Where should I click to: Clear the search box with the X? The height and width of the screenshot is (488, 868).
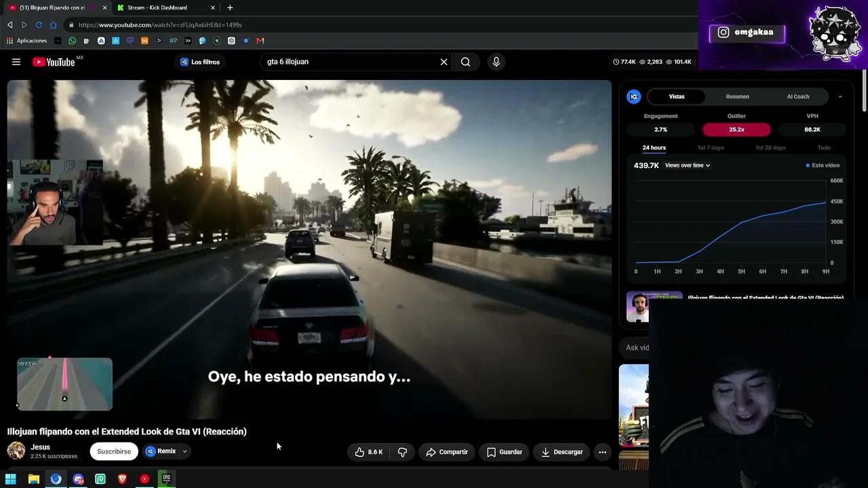[x=444, y=62]
